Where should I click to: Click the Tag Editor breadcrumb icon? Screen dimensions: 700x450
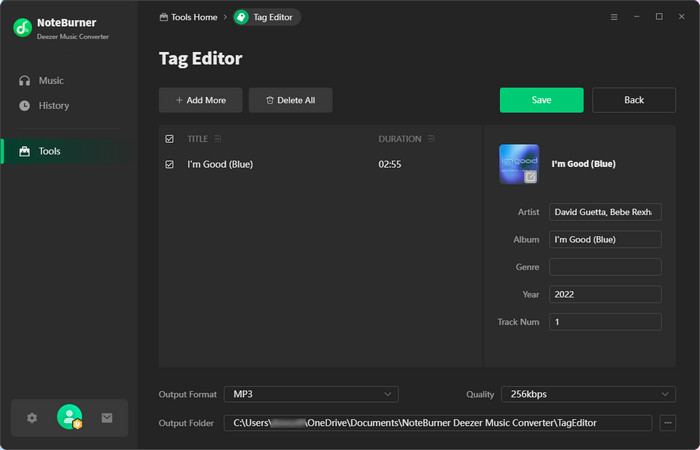242,17
